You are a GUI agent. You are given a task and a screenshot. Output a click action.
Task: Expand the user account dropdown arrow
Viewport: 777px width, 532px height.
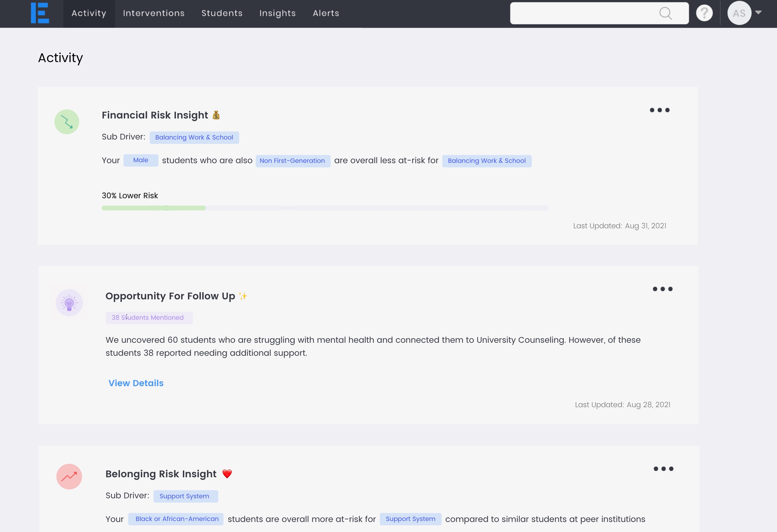(758, 12)
